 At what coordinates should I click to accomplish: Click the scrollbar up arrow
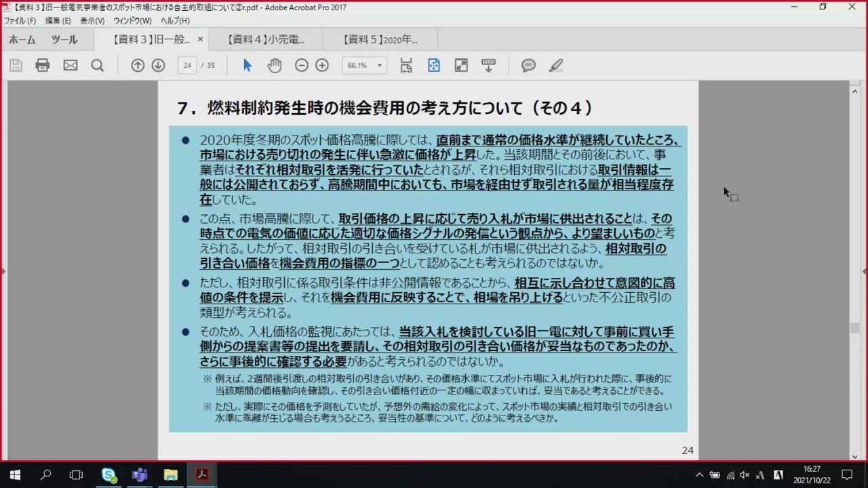point(855,91)
